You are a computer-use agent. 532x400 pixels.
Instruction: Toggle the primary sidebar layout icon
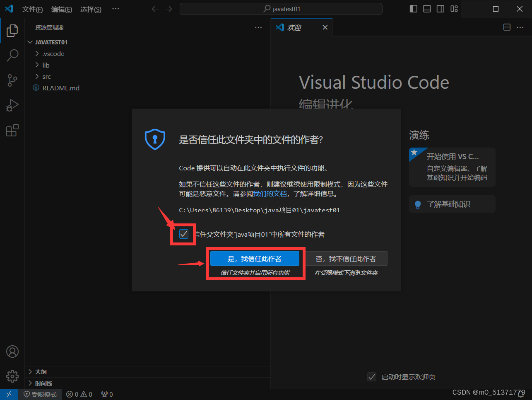pyautogui.click(x=413, y=9)
